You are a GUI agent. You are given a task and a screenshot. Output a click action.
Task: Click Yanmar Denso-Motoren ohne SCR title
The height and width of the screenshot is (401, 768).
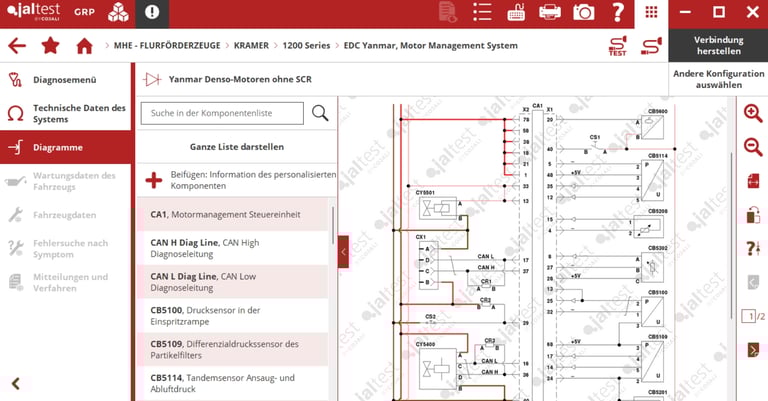(x=240, y=79)
